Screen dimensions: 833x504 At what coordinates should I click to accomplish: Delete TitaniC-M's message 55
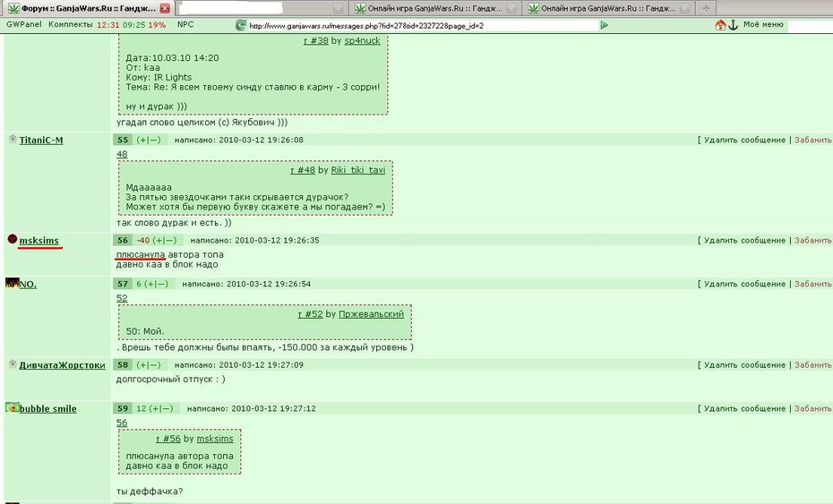[x=745, y=140]
